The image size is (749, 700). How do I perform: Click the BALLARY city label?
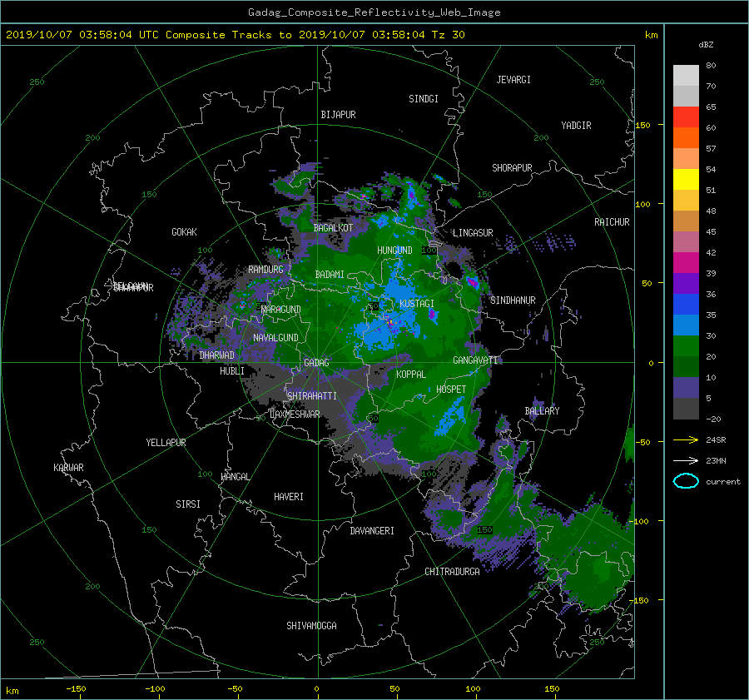[542, 411]
